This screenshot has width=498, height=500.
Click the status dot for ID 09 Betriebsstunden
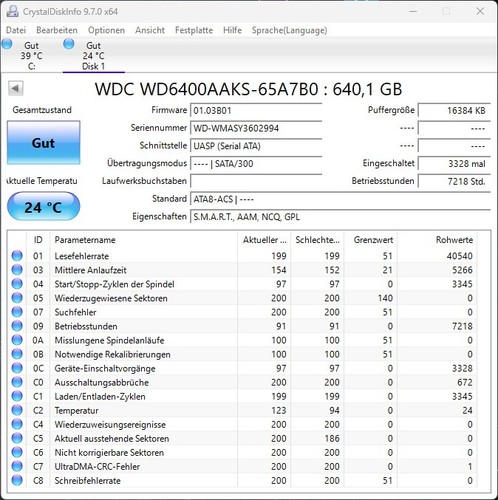[17, 326]
